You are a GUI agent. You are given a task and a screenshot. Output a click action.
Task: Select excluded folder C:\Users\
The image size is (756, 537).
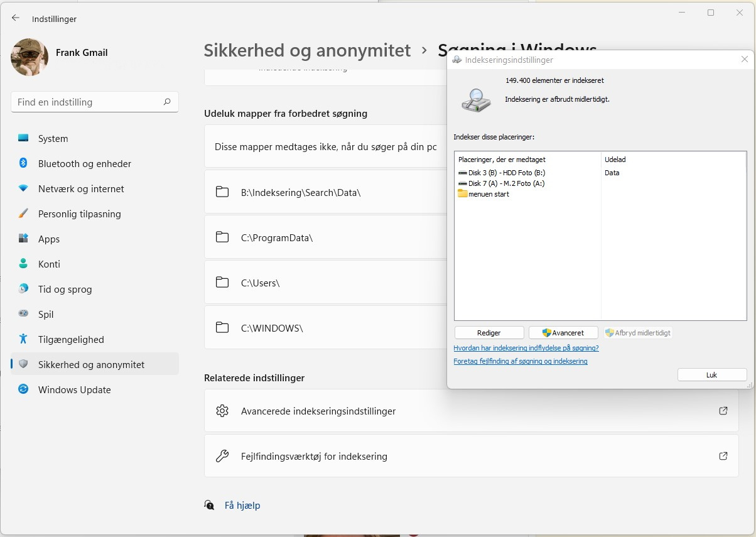(325, 283)
